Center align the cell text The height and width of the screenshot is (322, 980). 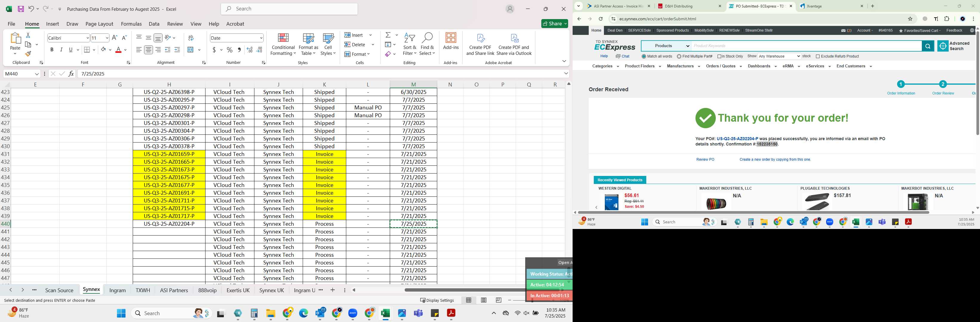149,50
